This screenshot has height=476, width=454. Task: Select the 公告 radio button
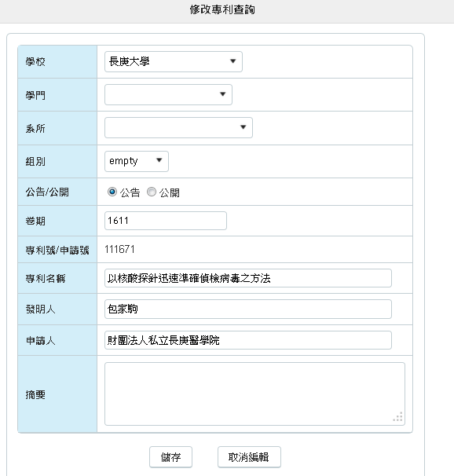(x=112, y=192)
